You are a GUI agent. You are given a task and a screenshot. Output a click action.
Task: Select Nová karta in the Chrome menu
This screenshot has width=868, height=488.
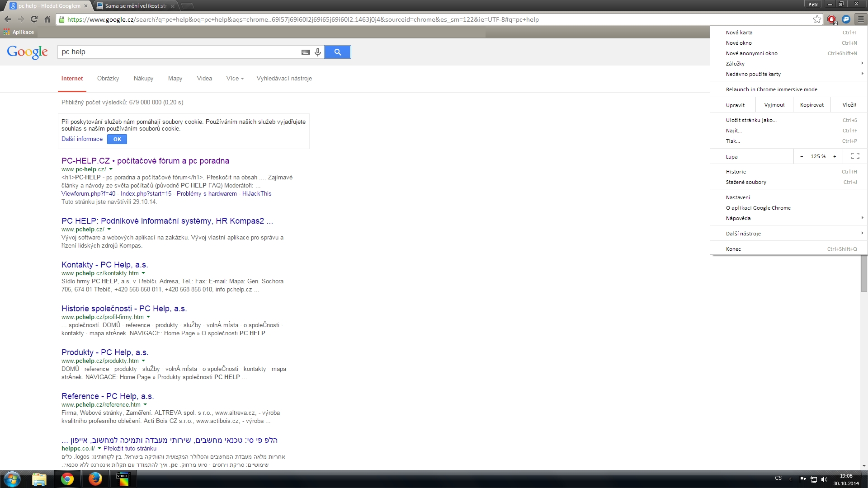point(788,33)
